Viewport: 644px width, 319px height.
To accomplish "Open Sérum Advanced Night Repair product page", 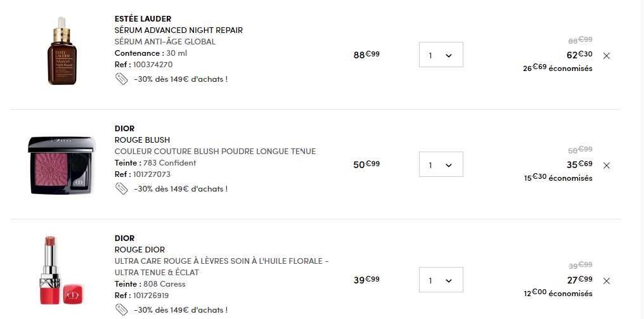I will (x=178, y=30).
